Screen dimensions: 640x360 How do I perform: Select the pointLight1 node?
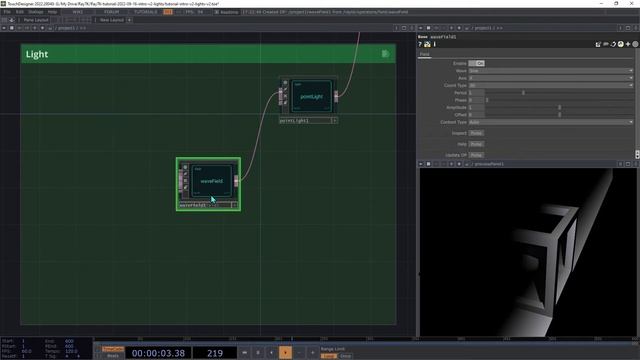point(311,96)
